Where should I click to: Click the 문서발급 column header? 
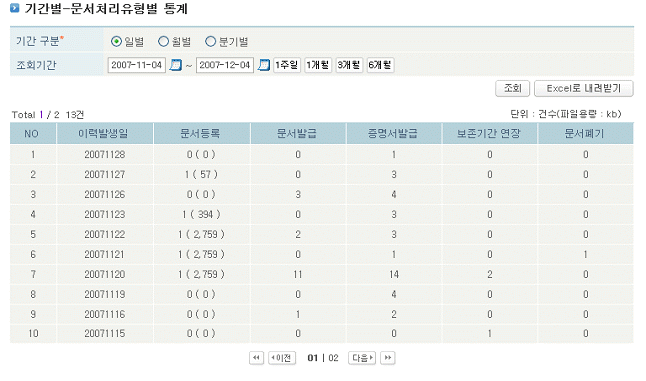coord(297,134)
